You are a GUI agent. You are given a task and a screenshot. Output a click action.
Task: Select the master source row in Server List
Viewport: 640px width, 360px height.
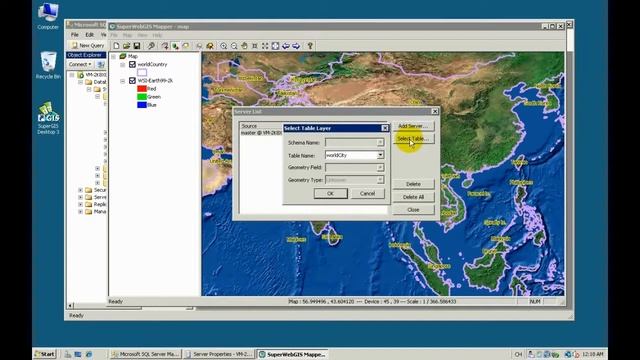tap(261, 133)
